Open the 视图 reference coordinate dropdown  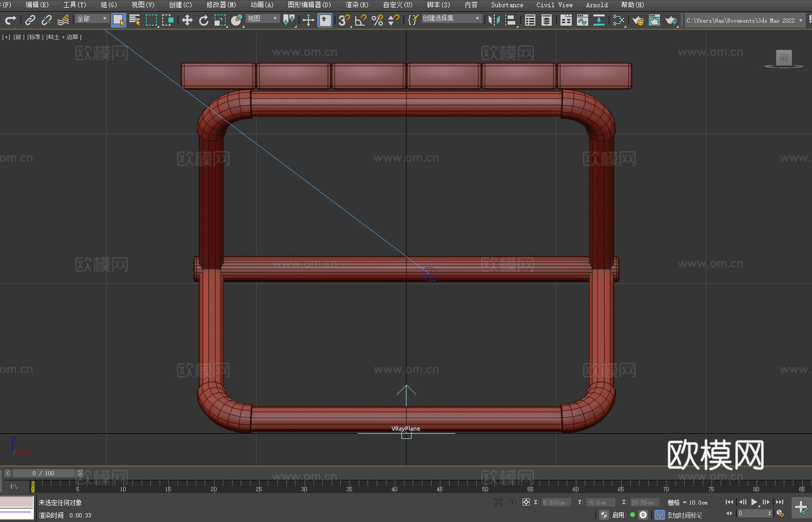point(262,18)
